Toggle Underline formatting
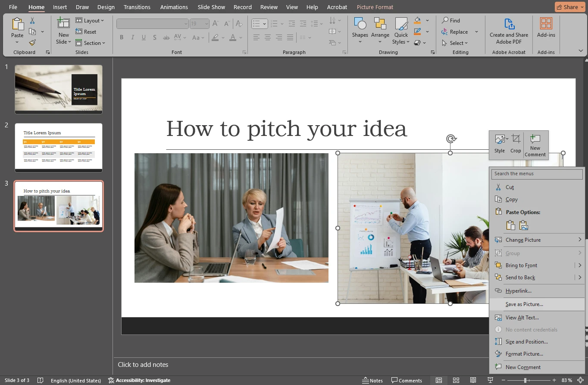 tap(144, 38)
